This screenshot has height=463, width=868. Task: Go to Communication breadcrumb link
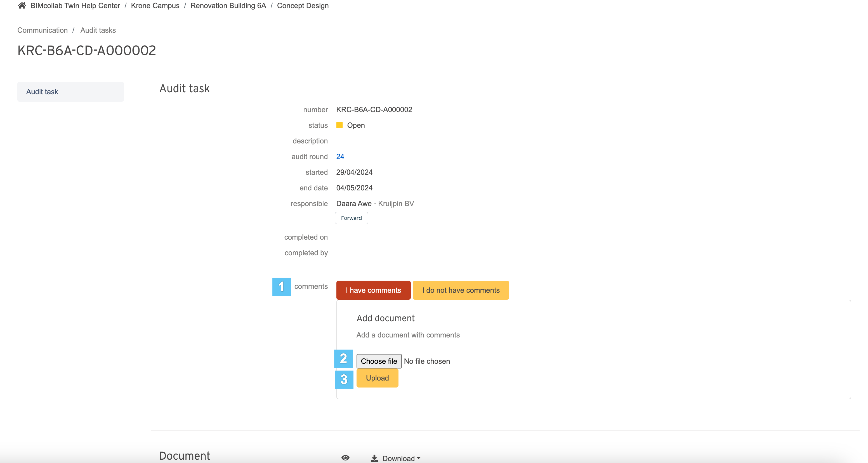pyautogui.click(x=43, y=30)
